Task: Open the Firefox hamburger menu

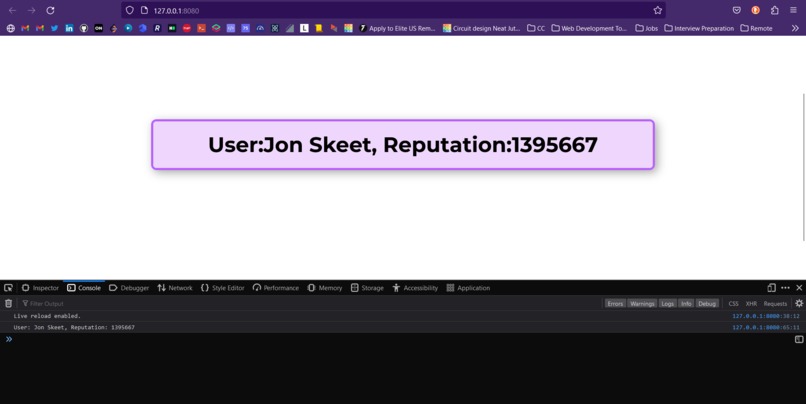Action: tap(794, 10)
